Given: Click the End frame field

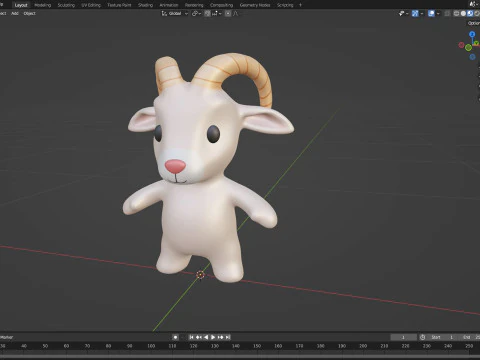Looking at the screenshot, I should (469, 337).
